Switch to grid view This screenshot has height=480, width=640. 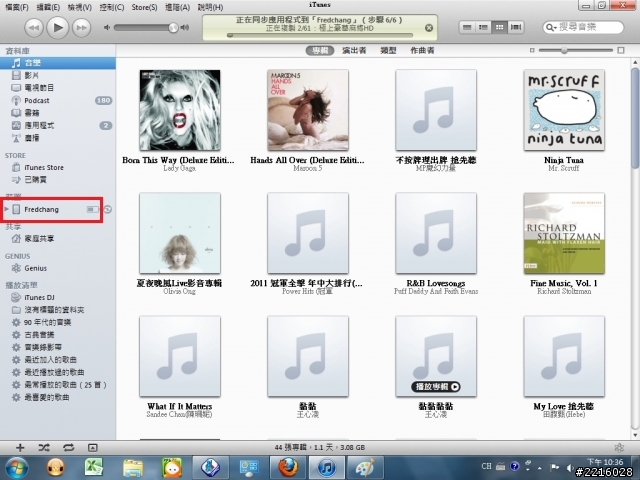(500, 27)
